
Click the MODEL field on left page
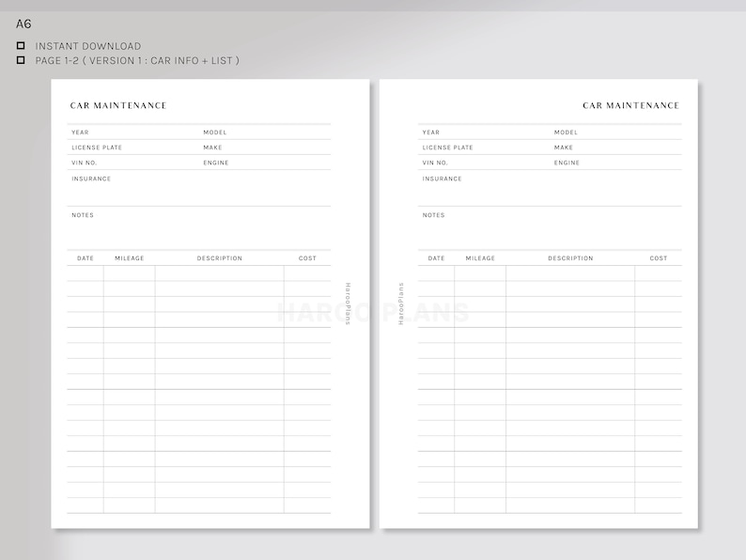[266, 132]
